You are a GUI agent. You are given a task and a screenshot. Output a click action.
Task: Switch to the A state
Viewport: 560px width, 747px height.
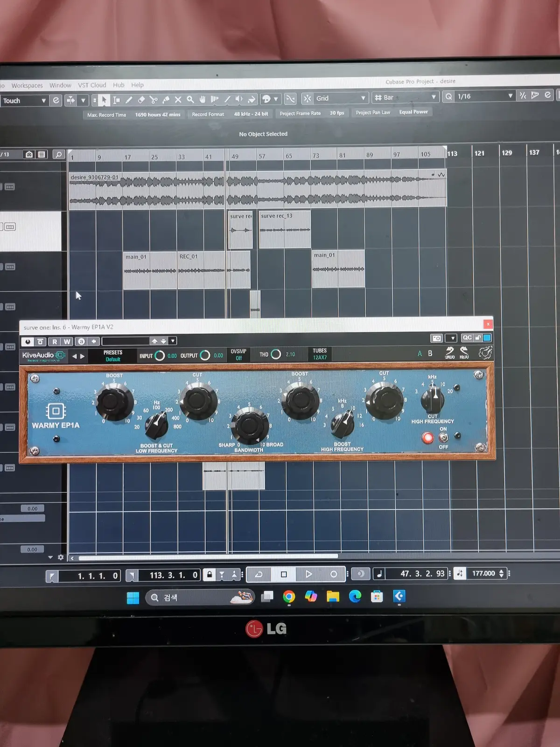click(420, 353)
